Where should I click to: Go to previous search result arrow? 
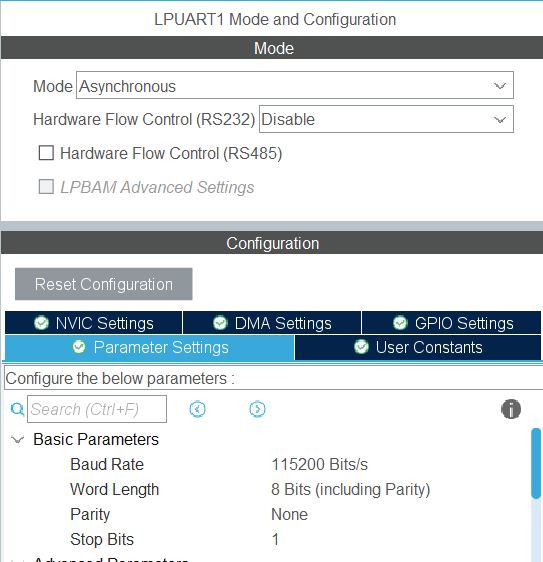pos(197,409)
